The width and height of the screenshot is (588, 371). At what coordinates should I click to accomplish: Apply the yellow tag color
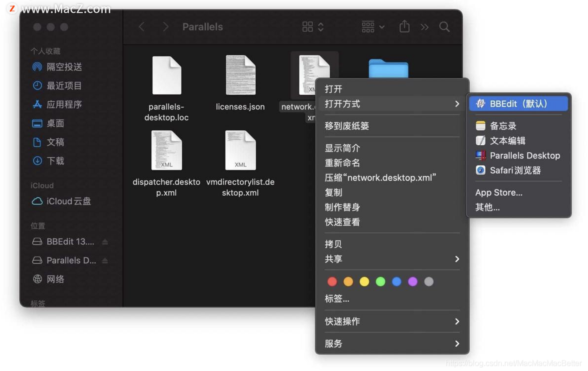click(364, 281)
